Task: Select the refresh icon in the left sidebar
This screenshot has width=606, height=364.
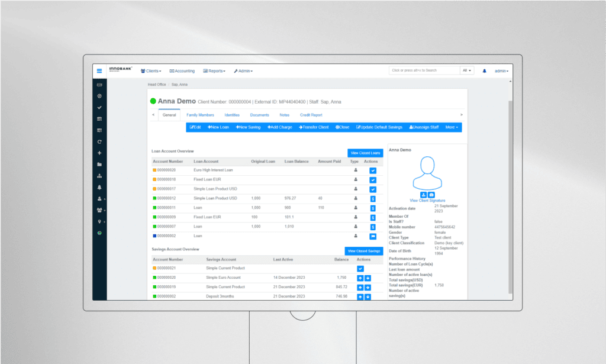Action: pos(99,142)
